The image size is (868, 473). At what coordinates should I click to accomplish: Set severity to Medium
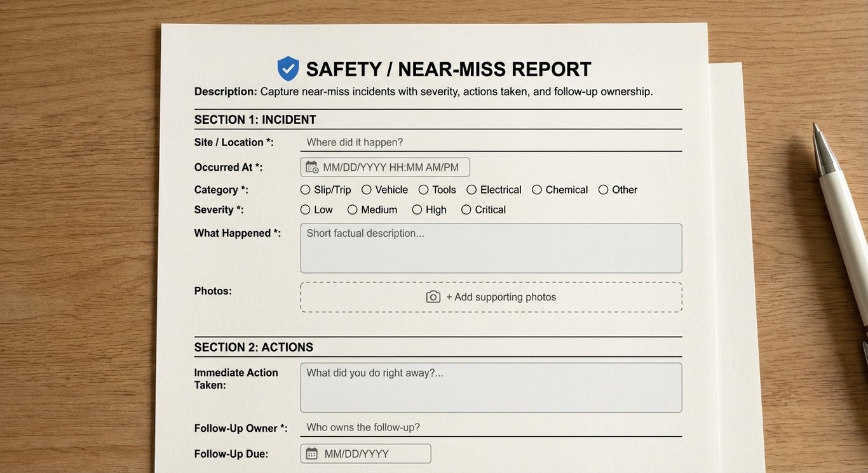353,209
